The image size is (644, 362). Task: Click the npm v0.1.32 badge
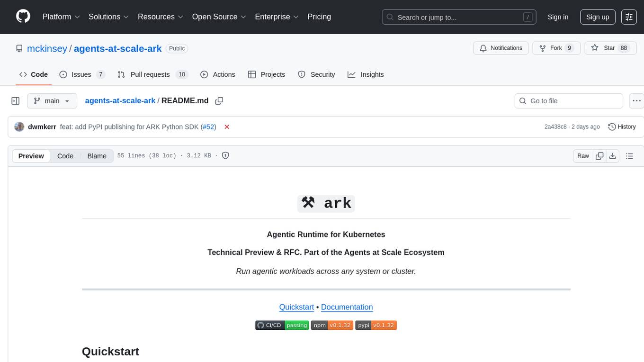pos(332,325)
